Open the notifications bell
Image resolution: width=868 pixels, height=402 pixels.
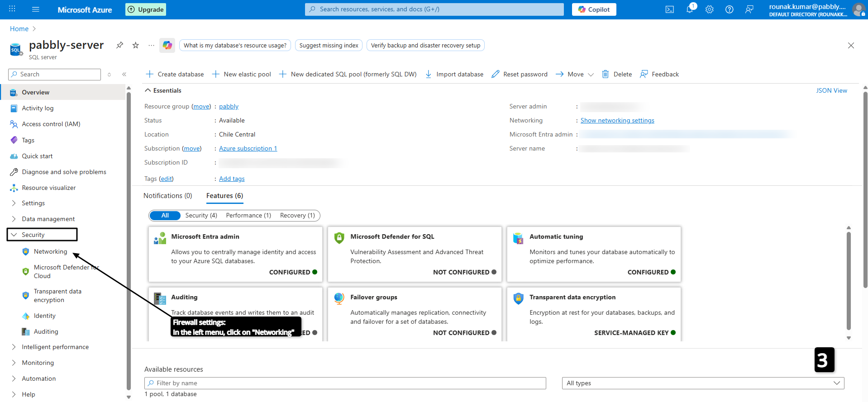coord(689,9)
